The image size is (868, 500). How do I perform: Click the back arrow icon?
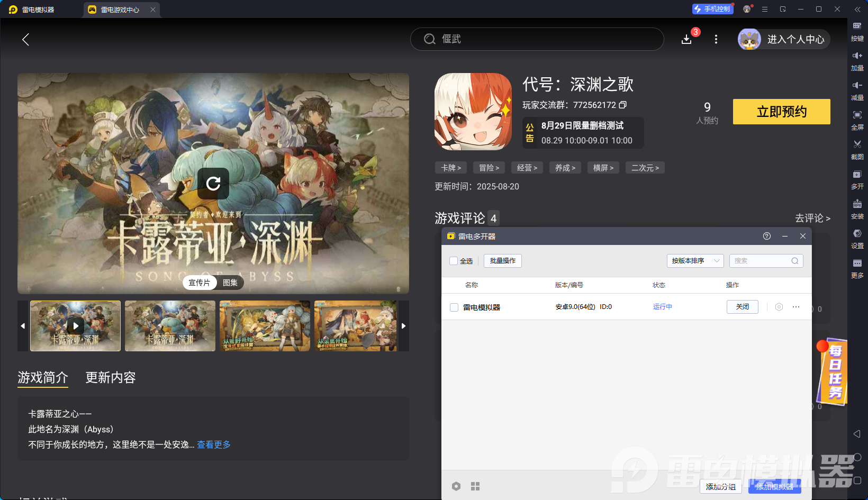(x=25, y=39)
